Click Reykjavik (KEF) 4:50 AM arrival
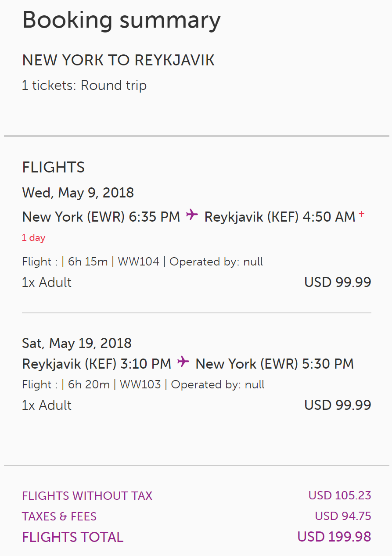 point(280,217)
